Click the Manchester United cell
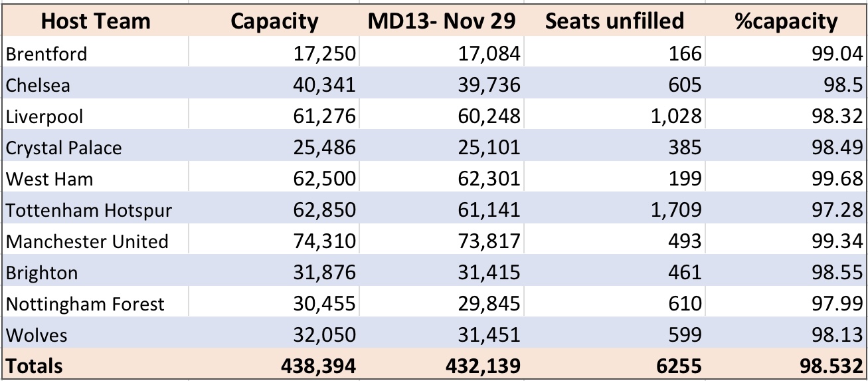Screen dimensions: 868x381 [x=95, y=240]
